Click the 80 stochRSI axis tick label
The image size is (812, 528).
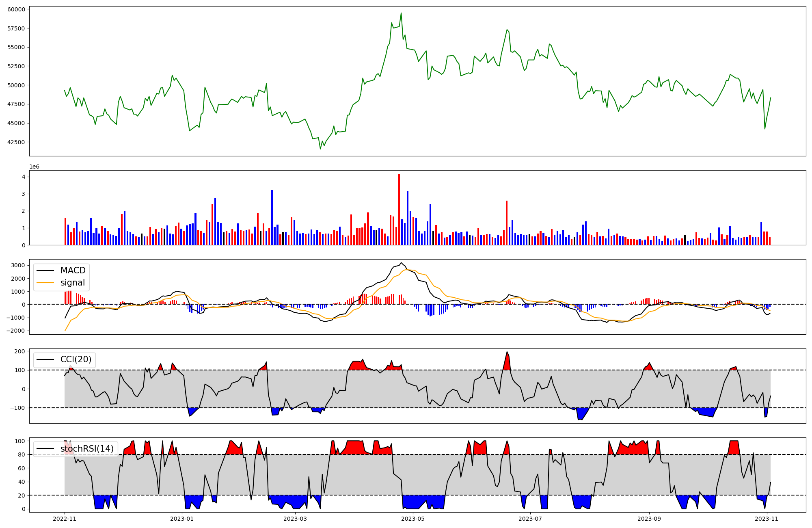[22, 455]
